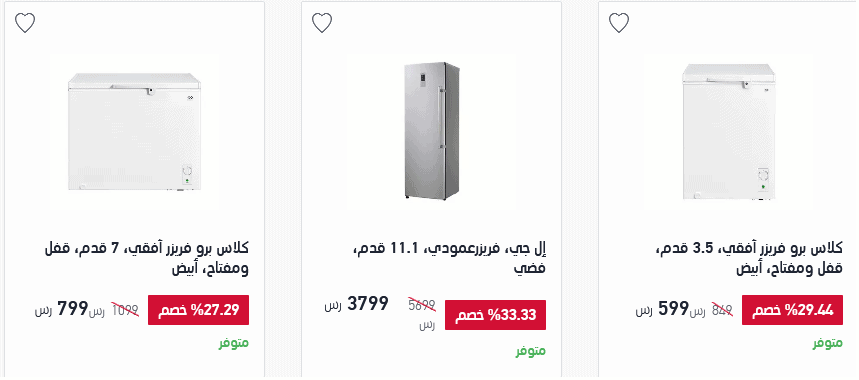Open the silver LG upright freezer image

(x=432, y=131)
